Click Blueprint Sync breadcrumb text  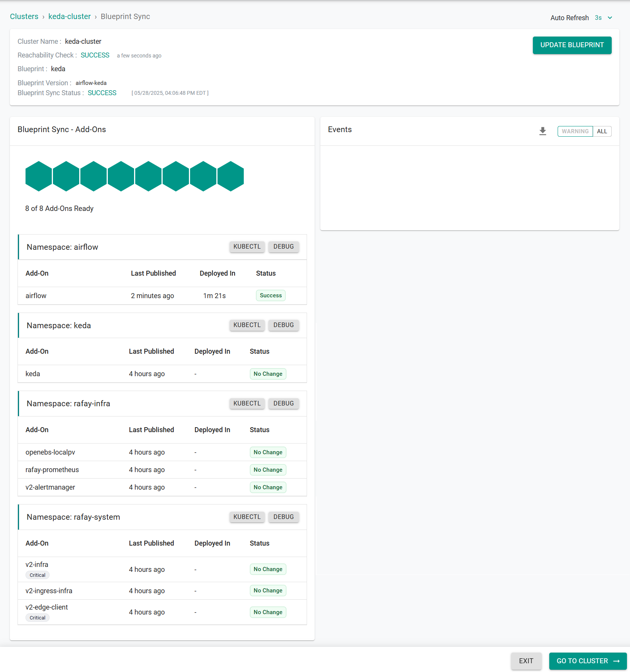tap(125, 16)
